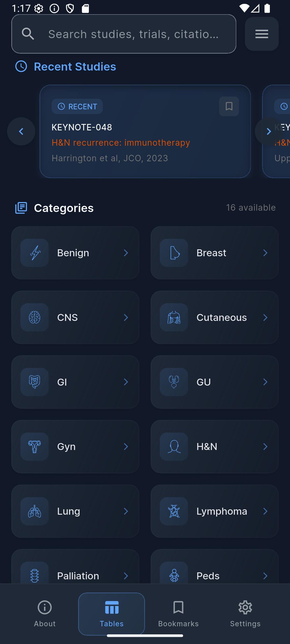The width and height of the screenshot is (290, 644).
Task: Tap the Lung category icon
Action: tap(35, 511)
